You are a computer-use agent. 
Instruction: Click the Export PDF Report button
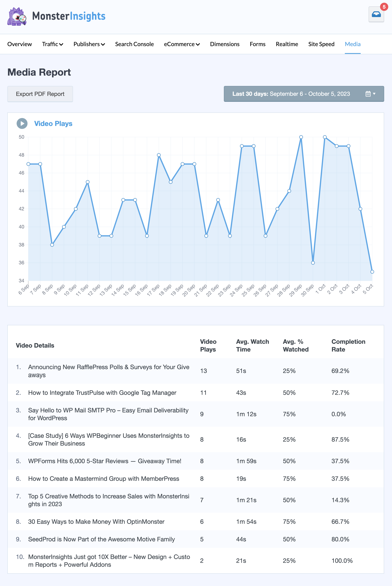pos(40,94)
